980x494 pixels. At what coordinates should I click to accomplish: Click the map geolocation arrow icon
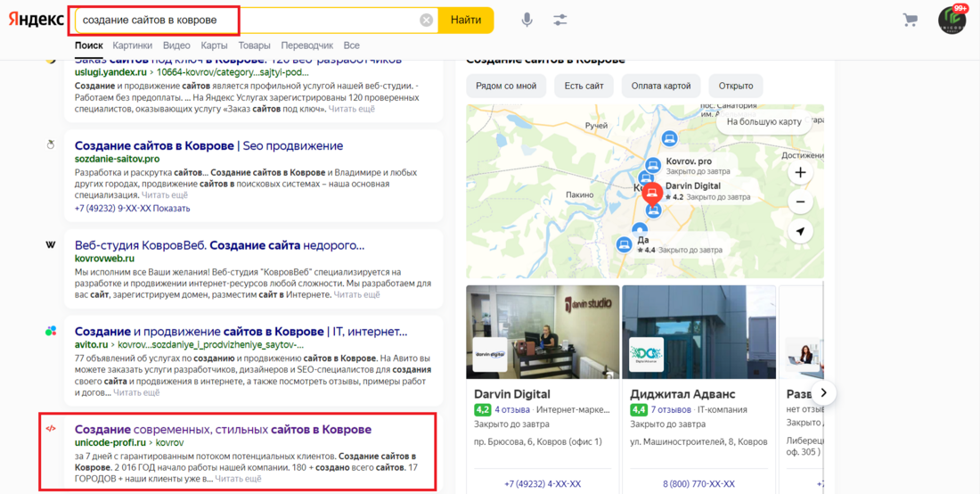coord(800,231)
